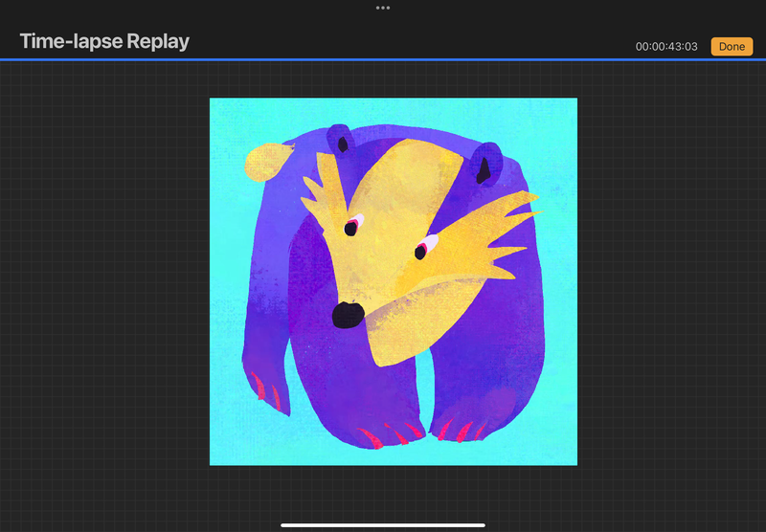
Task: Click the pink claws on the left paw
Action: [268, 391]
